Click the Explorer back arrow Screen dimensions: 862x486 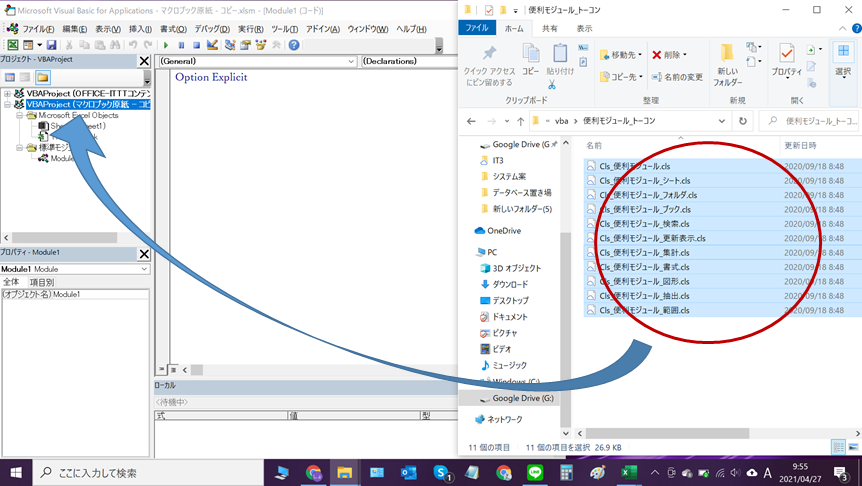(x=471, y=121)
